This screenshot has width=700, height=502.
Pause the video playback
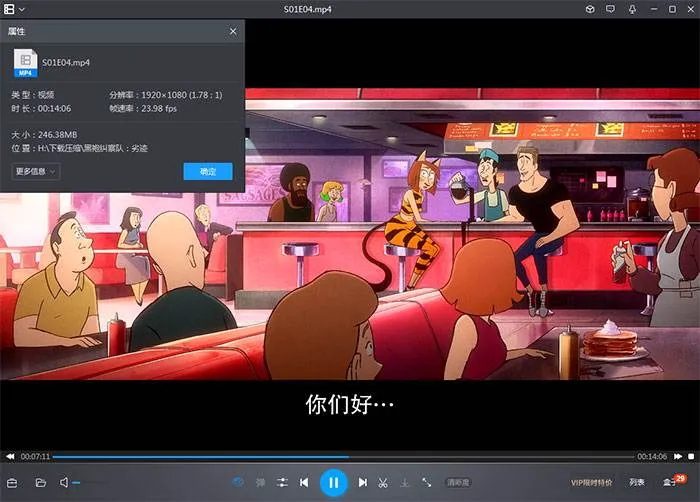(333, 482)
